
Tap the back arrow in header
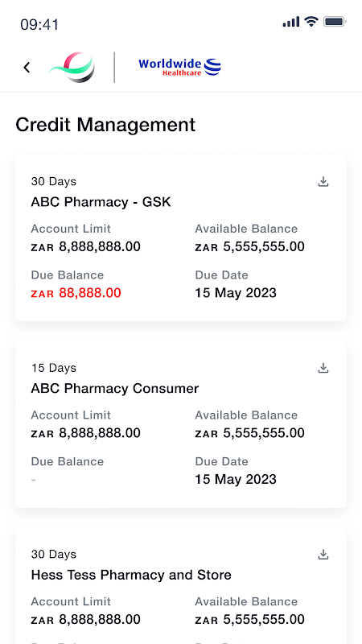pos(27,68)
